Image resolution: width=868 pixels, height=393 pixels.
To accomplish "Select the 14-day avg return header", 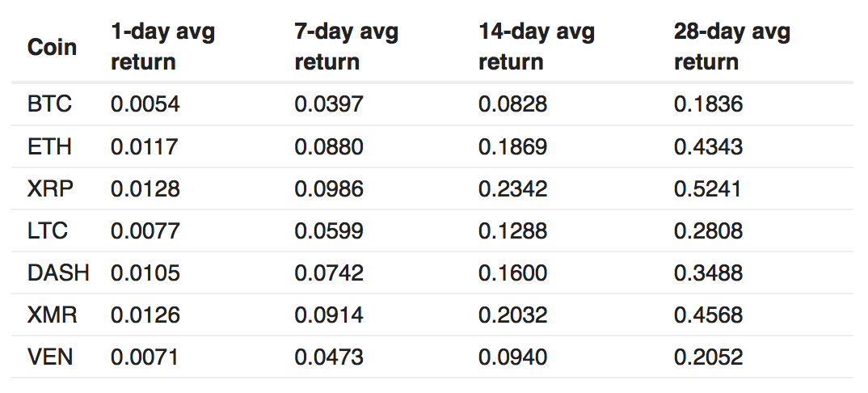I will click(x=536, y=47).
